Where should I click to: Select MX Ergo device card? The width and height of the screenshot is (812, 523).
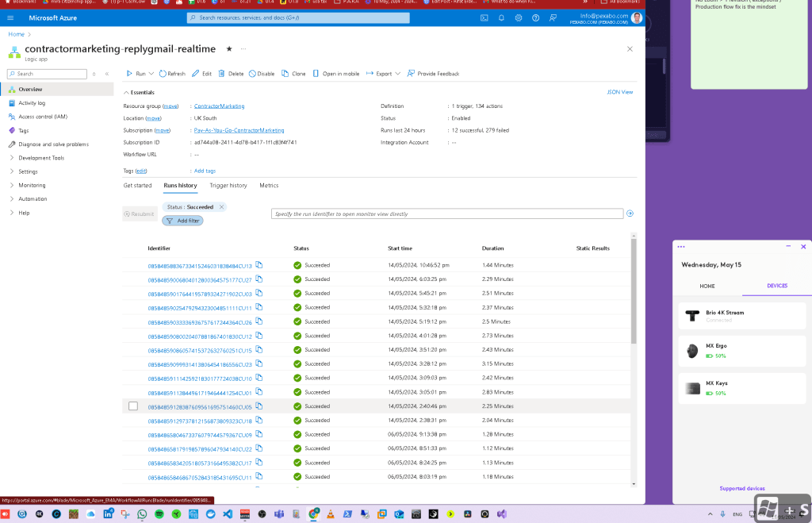[x=742, y=351]
